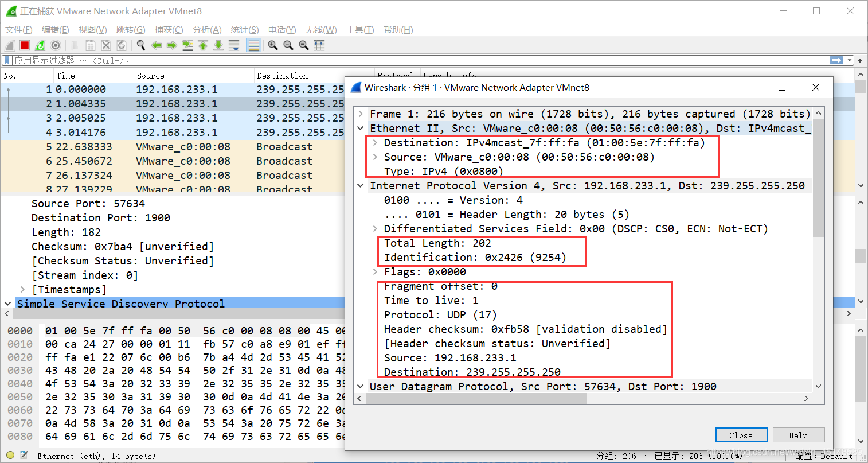This screenshot has height=463, width=868.
Task: Sort by Time column header
Action: click(x=93, y=76)
